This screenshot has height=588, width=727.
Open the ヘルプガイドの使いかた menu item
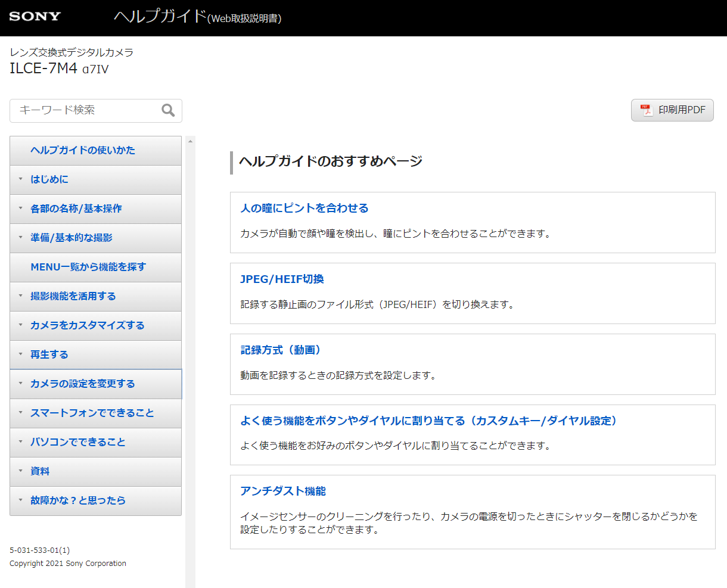[83, 150]
